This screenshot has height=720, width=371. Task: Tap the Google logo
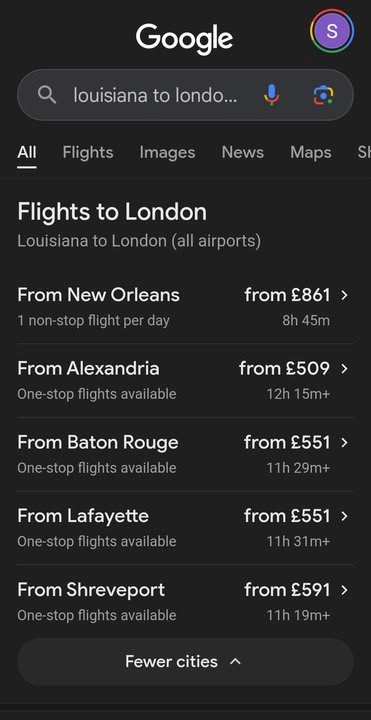point(184,39)
